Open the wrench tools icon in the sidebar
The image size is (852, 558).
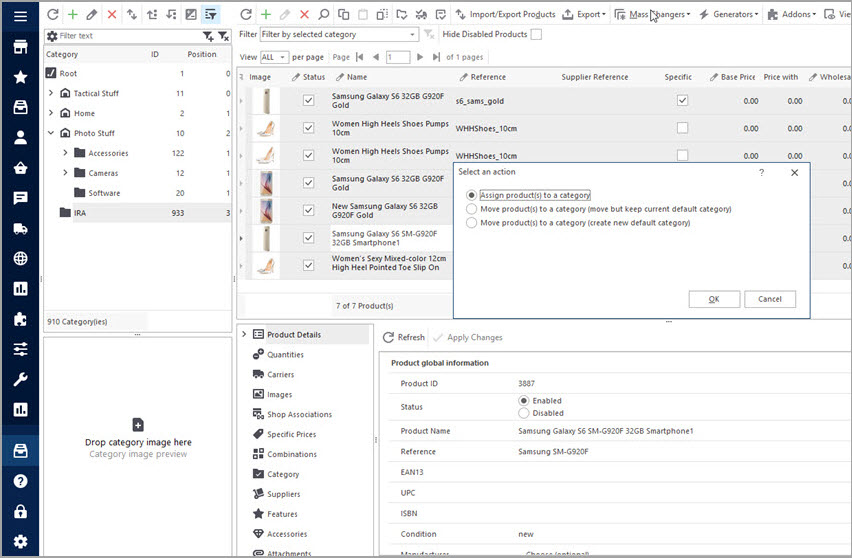point(20,379)
